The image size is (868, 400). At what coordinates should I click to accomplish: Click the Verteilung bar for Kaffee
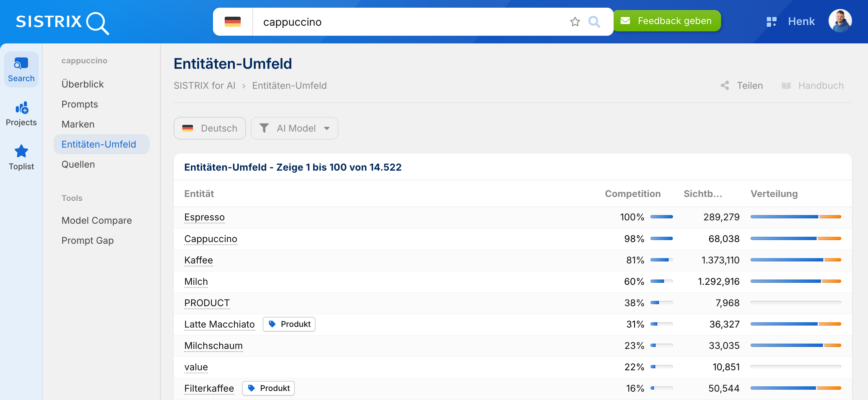click(x=795, y=260)
